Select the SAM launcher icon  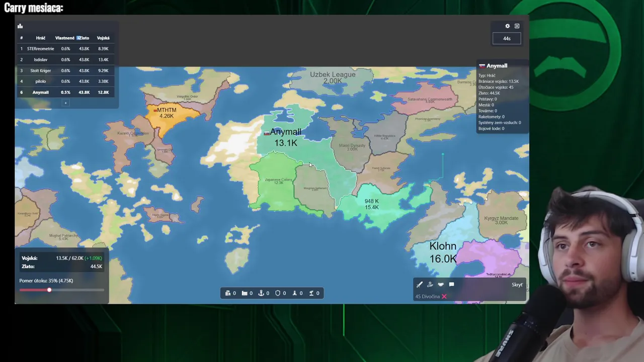[x=311, y=293]
